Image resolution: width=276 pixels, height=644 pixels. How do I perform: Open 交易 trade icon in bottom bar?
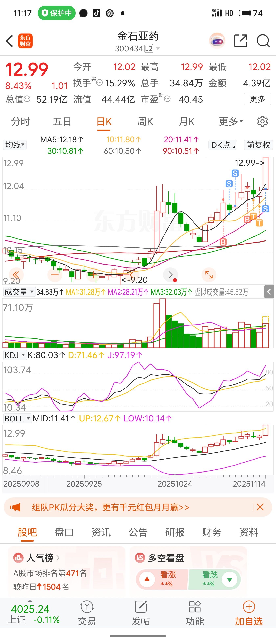click(87, 613)
